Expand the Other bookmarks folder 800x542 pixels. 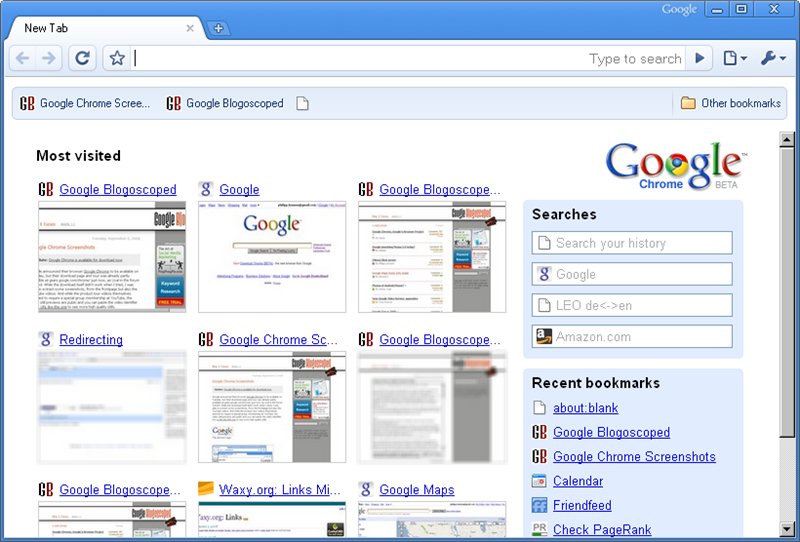tap(730, 103)
